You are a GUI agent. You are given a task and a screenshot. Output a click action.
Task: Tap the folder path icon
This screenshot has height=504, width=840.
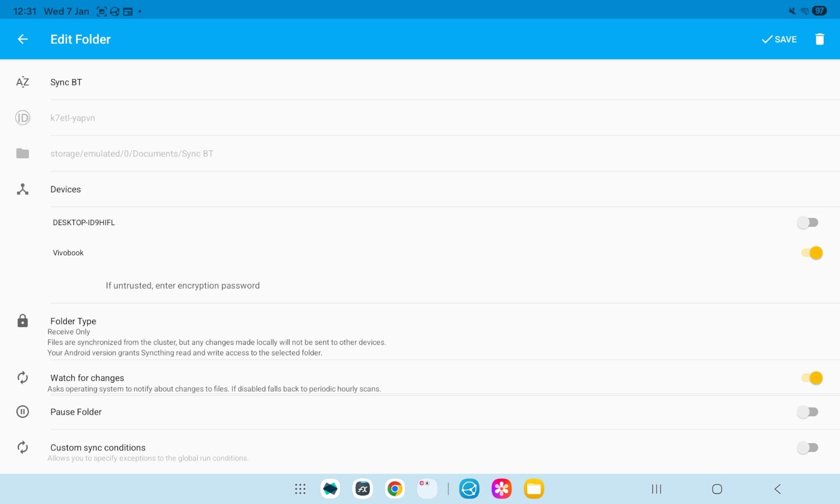click(23, 153)
